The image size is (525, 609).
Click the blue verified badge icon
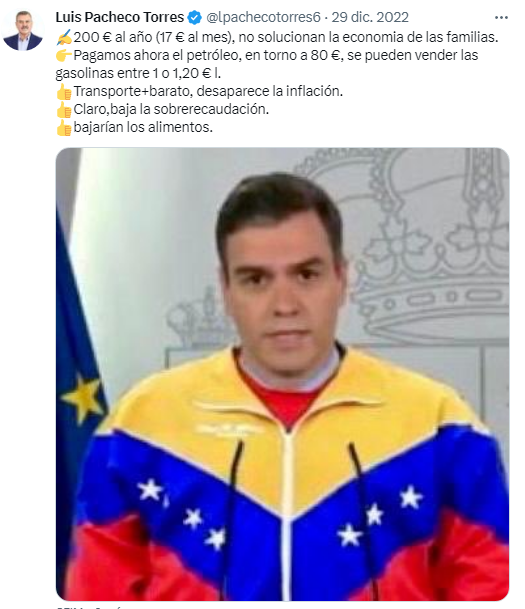tap(195, 17)
